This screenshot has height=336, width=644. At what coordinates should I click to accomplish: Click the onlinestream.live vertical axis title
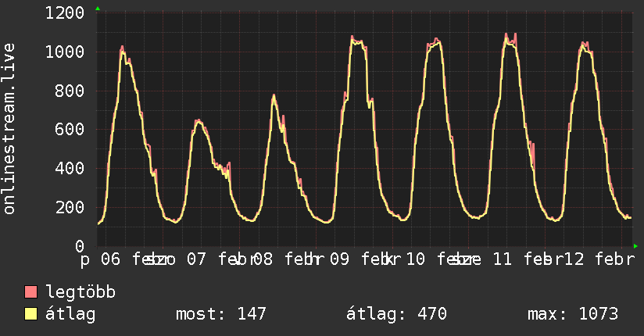click(x=9, y=129)
